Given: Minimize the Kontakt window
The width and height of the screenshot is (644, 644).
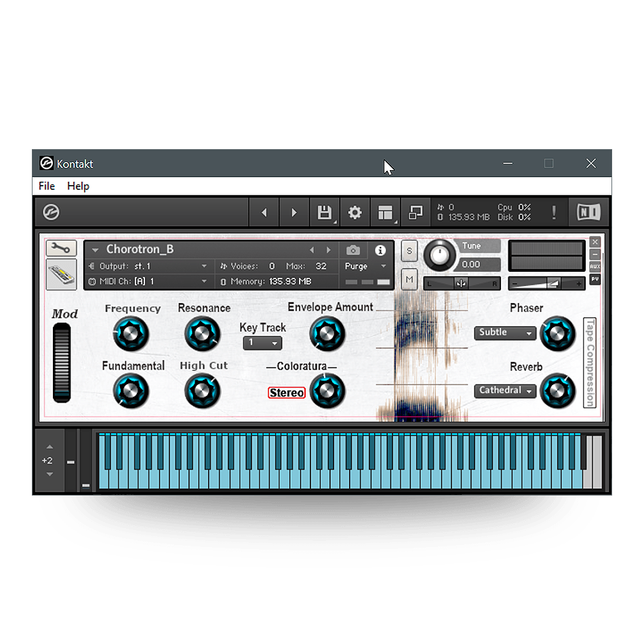Looking at the screenshot, I should click(508, 163).
